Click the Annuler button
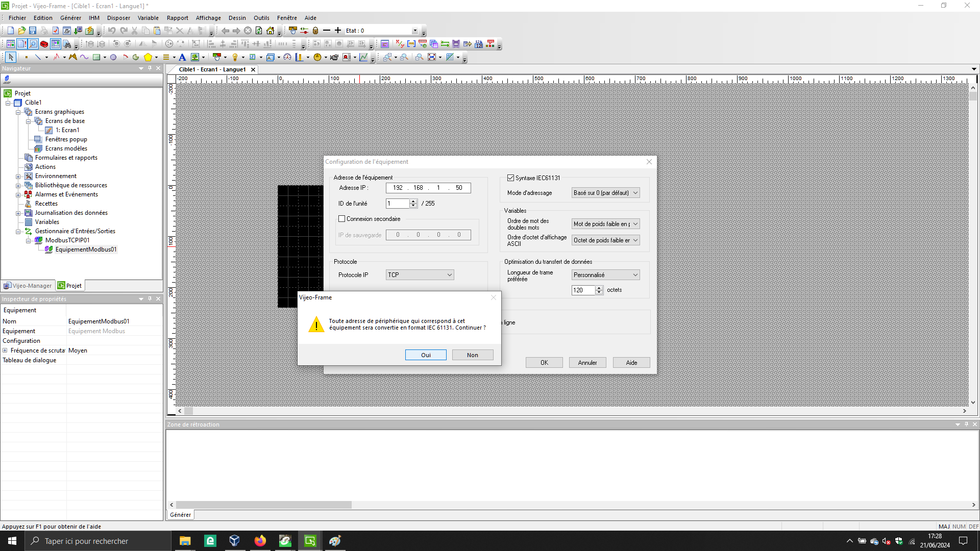This screenshot has height=551, width=980. pos(587,363)
